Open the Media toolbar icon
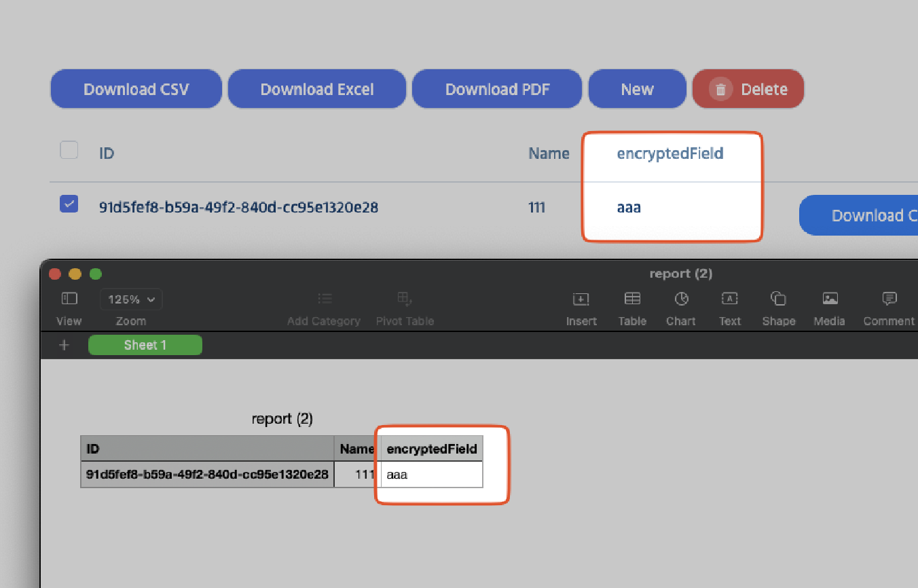Image resolution: width=918 pixels, height=588 pixels. pos(830,299)
